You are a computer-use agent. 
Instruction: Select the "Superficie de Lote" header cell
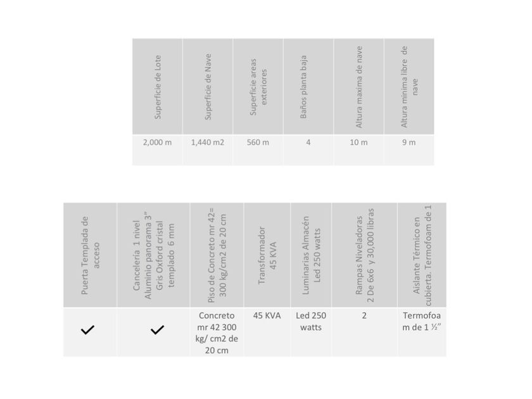pos(158,87)
